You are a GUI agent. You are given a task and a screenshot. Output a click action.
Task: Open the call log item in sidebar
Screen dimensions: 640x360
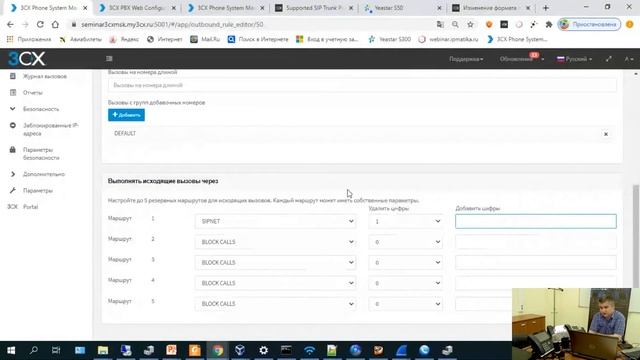click(44, 76)
